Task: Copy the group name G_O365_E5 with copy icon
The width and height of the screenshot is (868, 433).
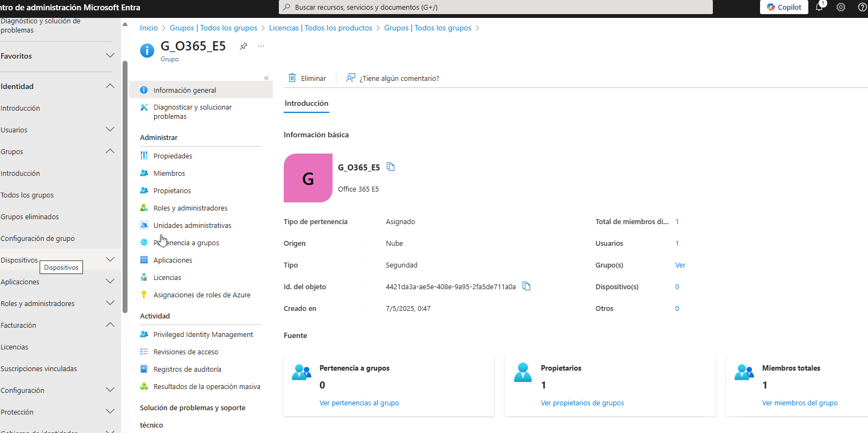Action: 391,167
